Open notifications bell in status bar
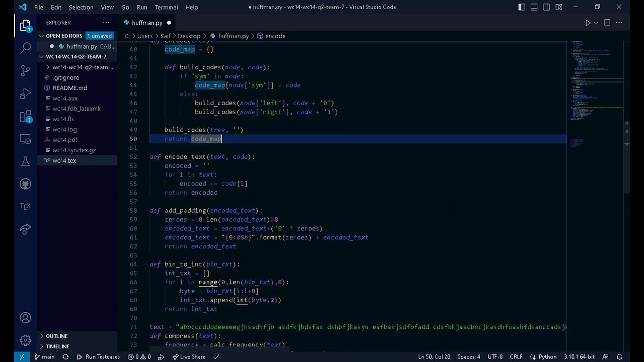 (x=619, y=357)
